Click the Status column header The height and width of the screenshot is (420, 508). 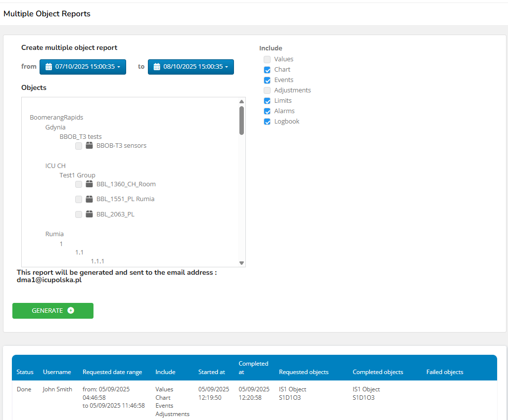(x=25, y=372)
